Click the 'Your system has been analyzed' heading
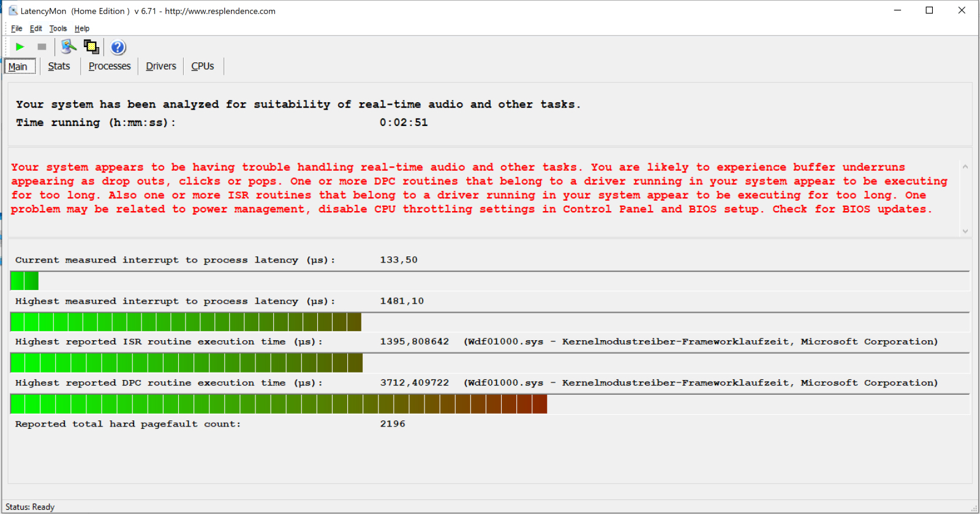This screenshot has height=514, width=980. click(x=298, y=104)
